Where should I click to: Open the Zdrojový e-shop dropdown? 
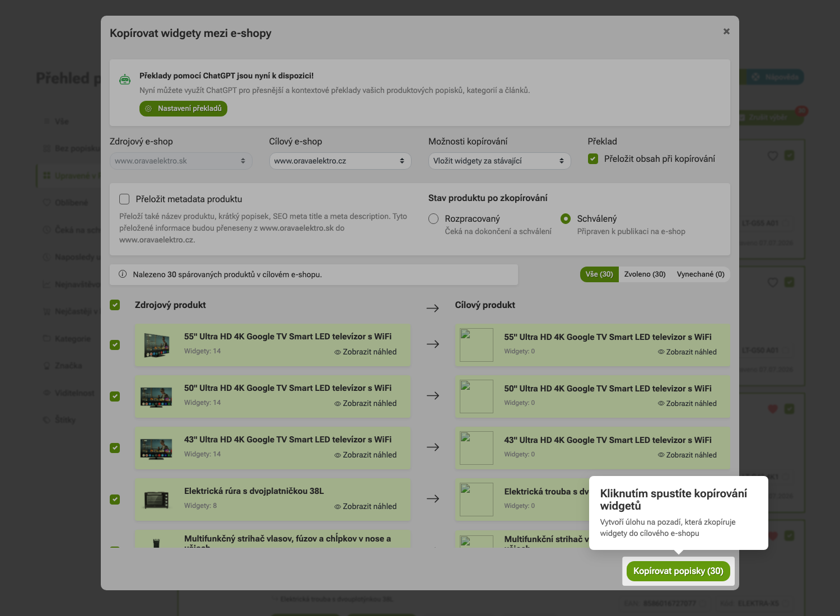pyautogui.click(x=181, y=161)
